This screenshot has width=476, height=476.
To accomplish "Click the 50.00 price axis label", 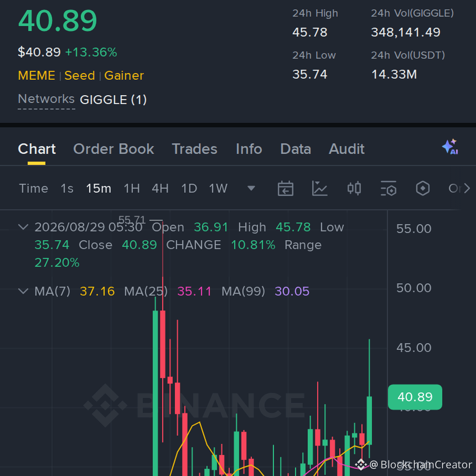I will tap(414, 288).
